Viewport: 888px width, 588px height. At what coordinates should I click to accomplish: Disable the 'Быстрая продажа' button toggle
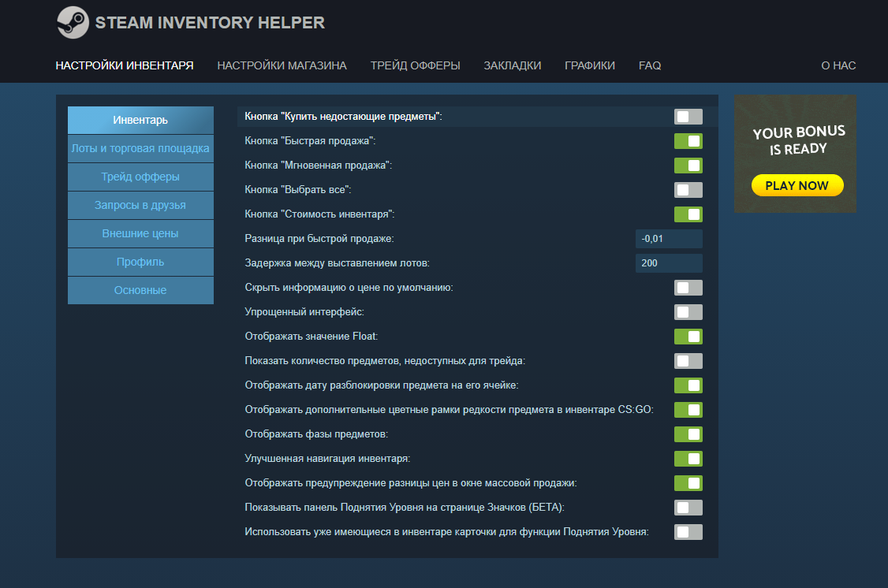688,141
